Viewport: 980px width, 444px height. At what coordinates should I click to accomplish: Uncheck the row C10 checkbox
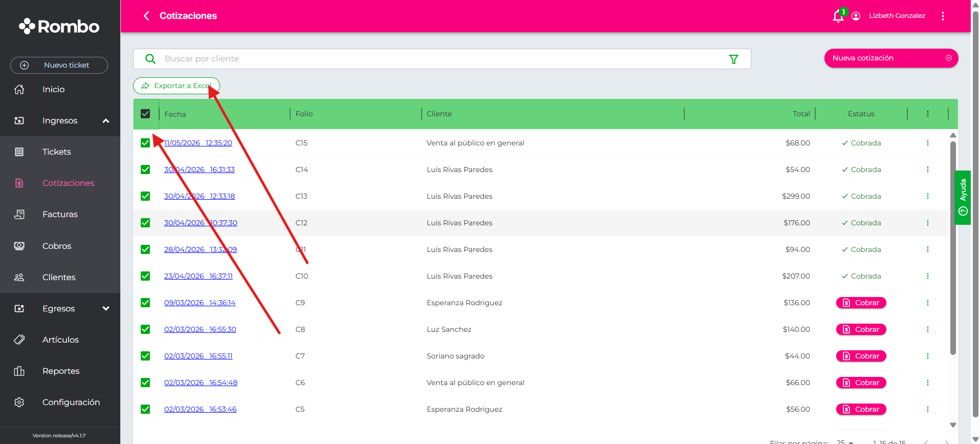point(145,276)
